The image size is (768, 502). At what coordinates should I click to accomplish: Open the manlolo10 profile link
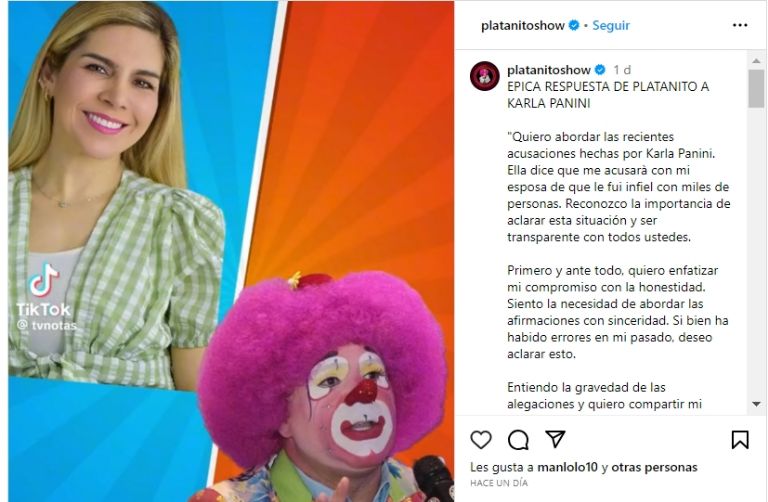tap(567, 467)
